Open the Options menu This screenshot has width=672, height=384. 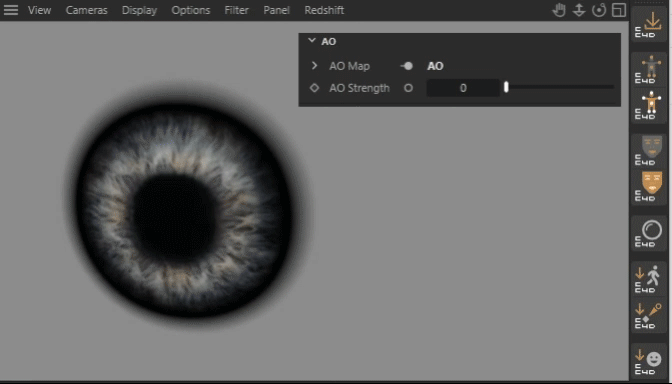(191, 10)
